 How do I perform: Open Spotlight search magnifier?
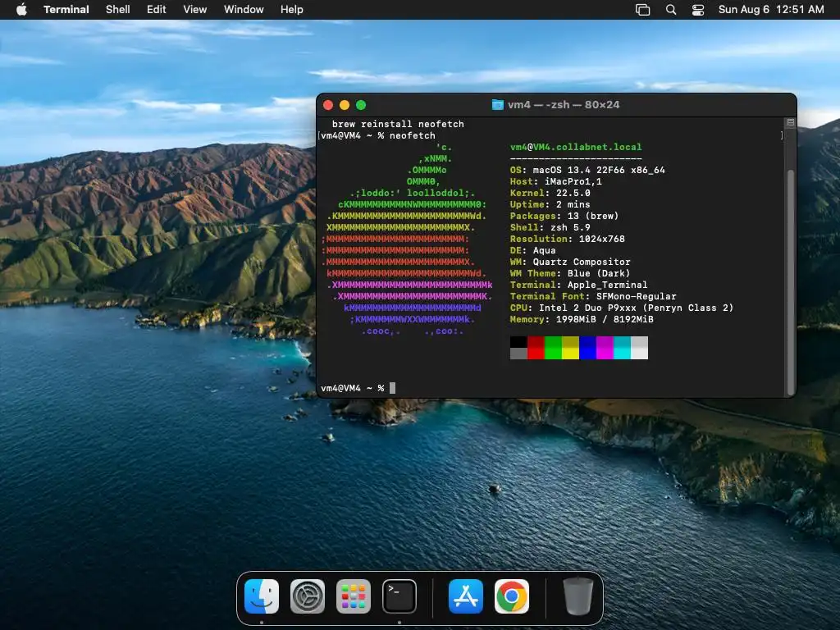coord(671,9)
